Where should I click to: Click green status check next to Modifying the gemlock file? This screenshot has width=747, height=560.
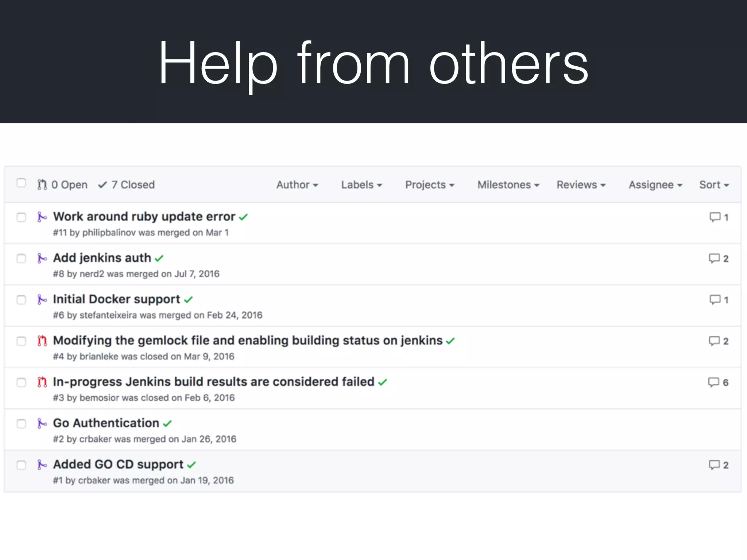click(450, 341)
